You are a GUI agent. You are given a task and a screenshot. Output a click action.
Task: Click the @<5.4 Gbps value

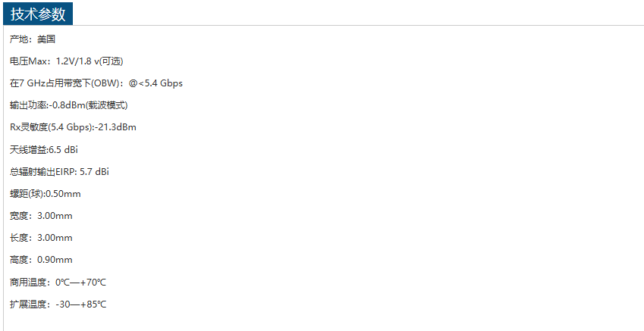pyautogui.click(x=156, y=83)
